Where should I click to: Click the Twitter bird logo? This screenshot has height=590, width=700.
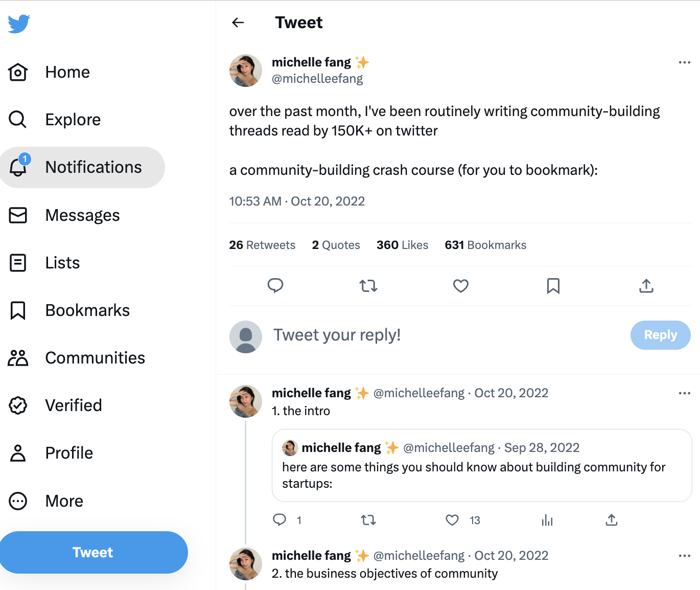click(19, 24)
